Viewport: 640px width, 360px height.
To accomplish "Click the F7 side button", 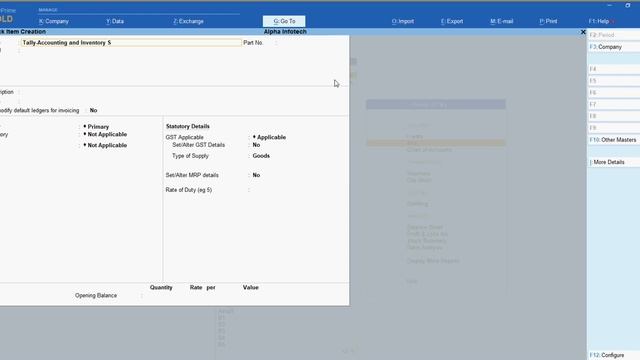I will coord(613,104).
